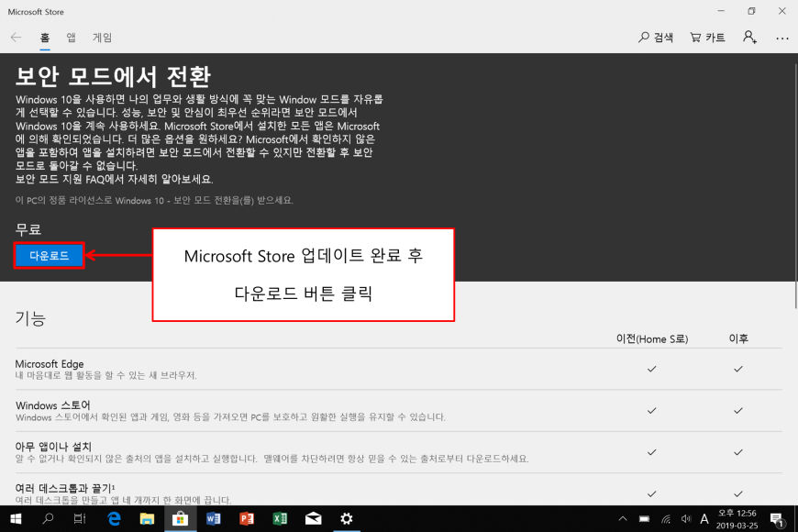798x532 pixels.
Task: Click the '무료' price label
Action: [x=28, y=229]
